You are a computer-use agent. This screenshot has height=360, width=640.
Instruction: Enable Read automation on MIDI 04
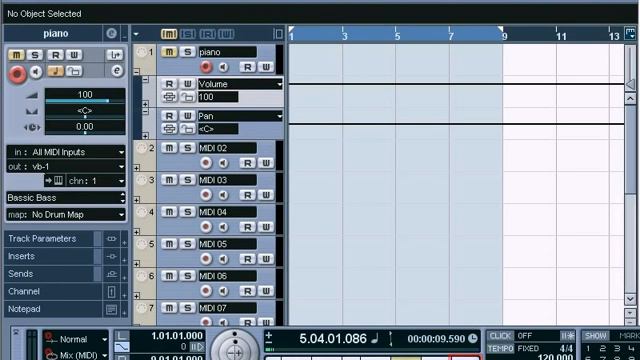(x=247, y=227)
